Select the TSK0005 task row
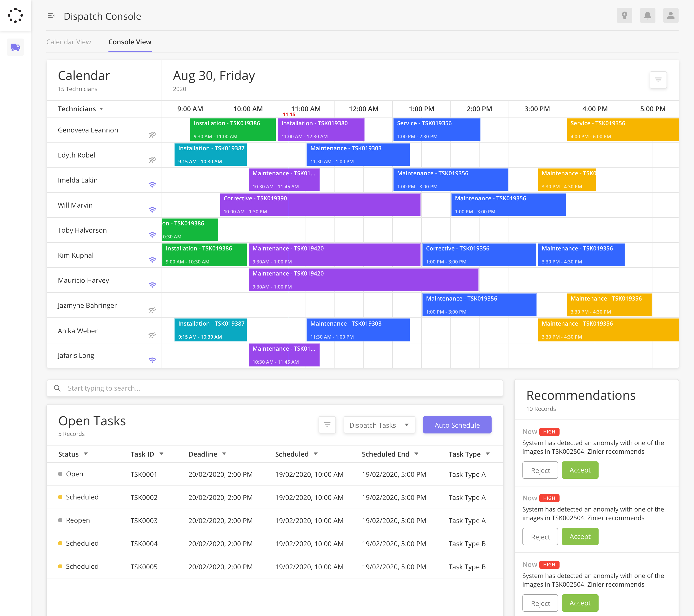The height and width of the screenshot is (616, 694). click(x=275, y=566)
